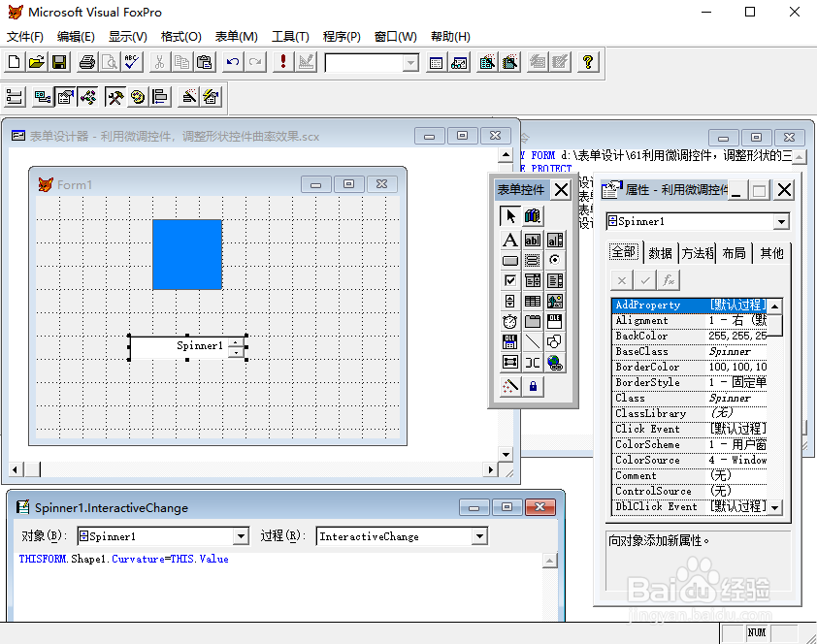Screen dimensions: 817x644
Task: Toggle the Builder Lock wand button
Action: 510,386
